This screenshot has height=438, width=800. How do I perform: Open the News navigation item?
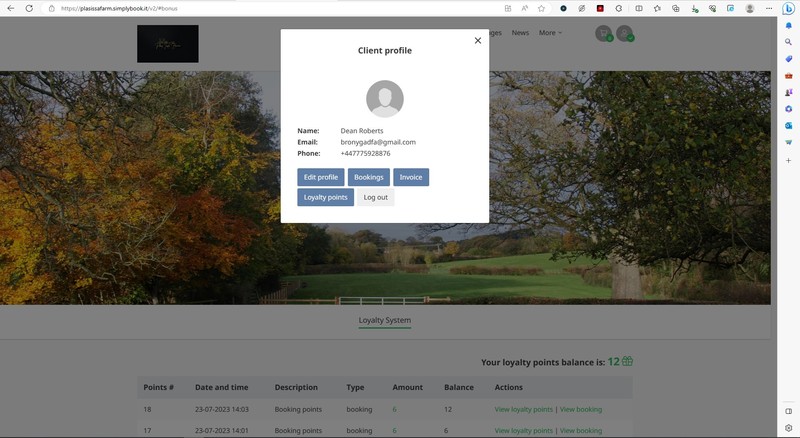pyautogui.click(x=520, y=33)
